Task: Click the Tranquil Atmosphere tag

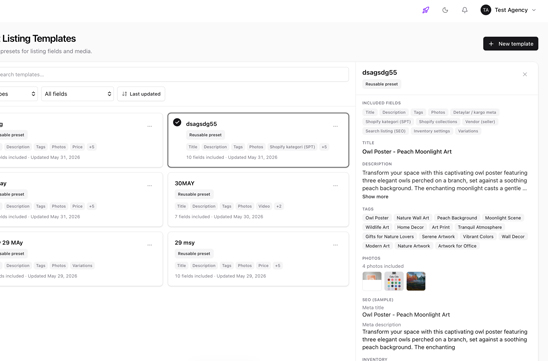Action: click(480, 227)
